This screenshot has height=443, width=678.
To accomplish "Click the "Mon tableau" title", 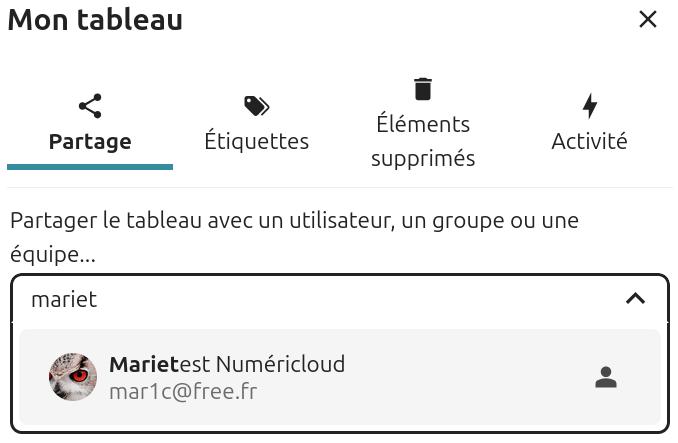I will [x=95, y=20].
